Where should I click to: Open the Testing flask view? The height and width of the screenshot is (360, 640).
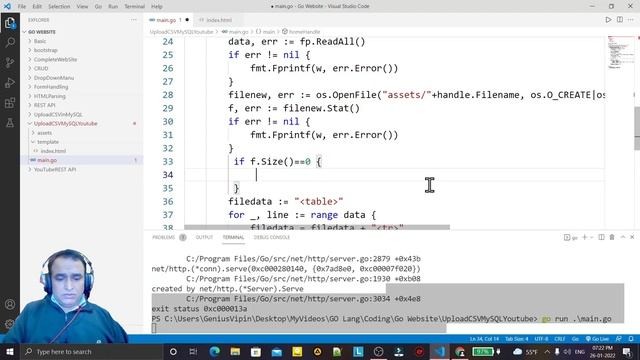[10, 122]
